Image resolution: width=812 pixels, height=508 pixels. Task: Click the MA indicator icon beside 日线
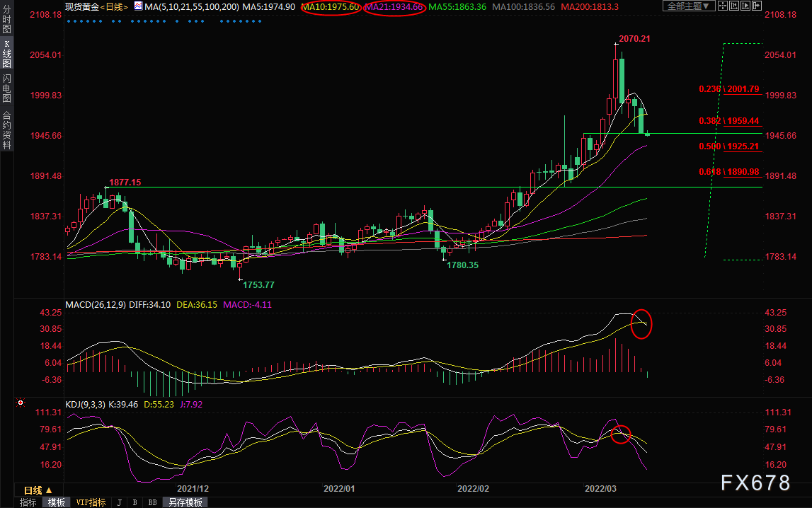[138, 6]
